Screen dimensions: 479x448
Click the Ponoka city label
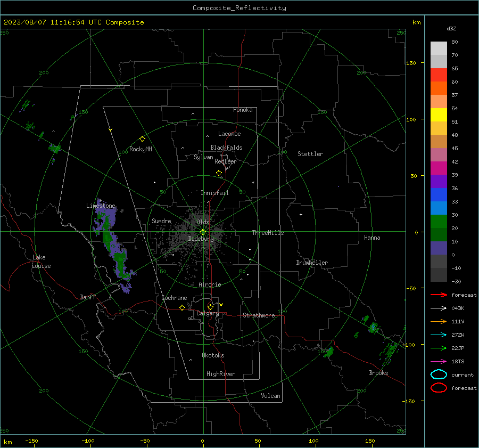coord(243,110)
